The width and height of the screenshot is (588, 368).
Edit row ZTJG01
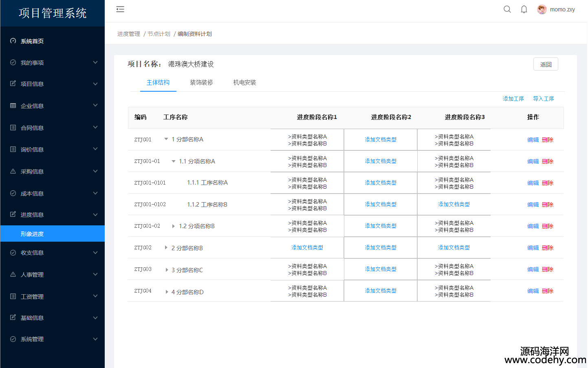(533, 140)
